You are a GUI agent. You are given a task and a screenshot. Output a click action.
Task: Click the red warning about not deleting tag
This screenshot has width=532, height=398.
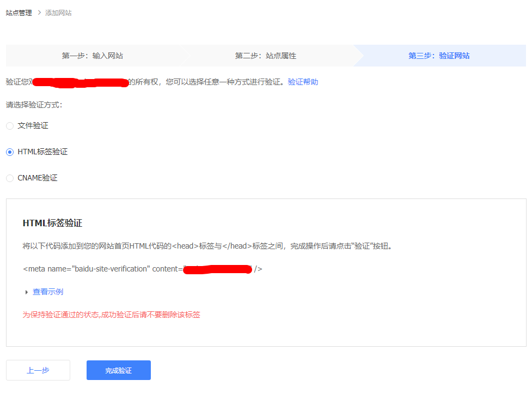[111, 315]
